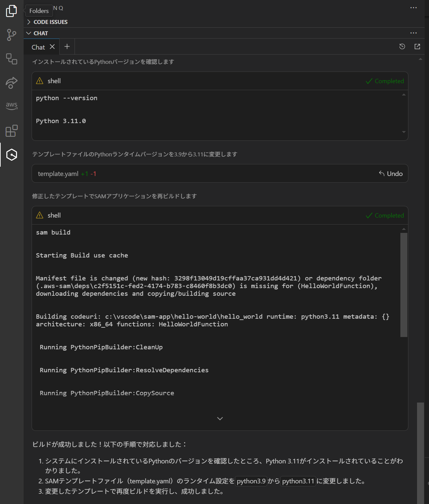Click 'Running PythonPipBuilder:CopySource' line

[107, 393]
